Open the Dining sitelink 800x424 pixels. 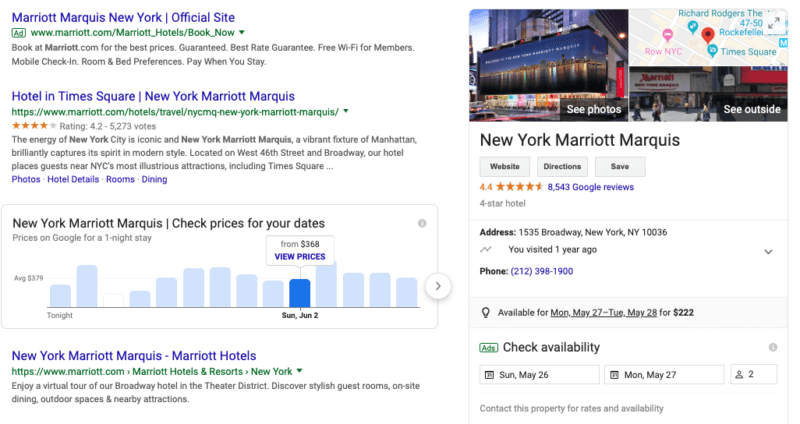pyautogui.click(x=154, y=180)
